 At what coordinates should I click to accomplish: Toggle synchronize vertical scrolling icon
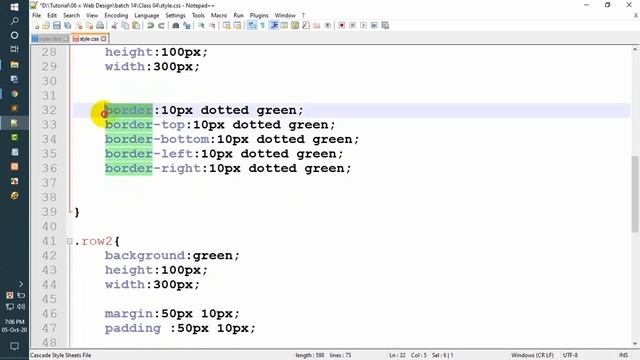[227, 25]
